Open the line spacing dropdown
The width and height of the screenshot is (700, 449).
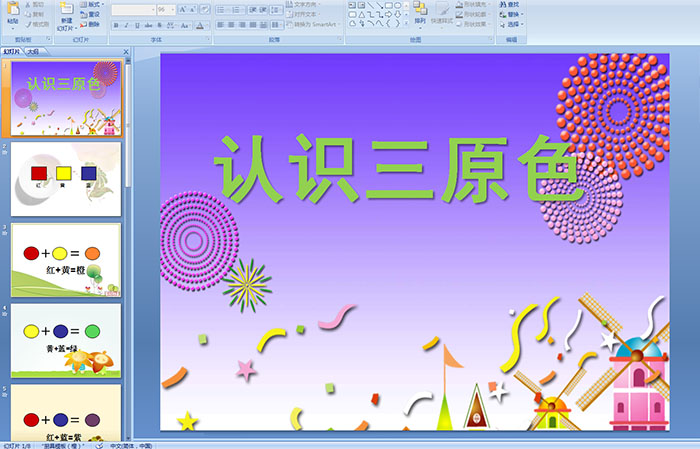click(x=276, y=10)
